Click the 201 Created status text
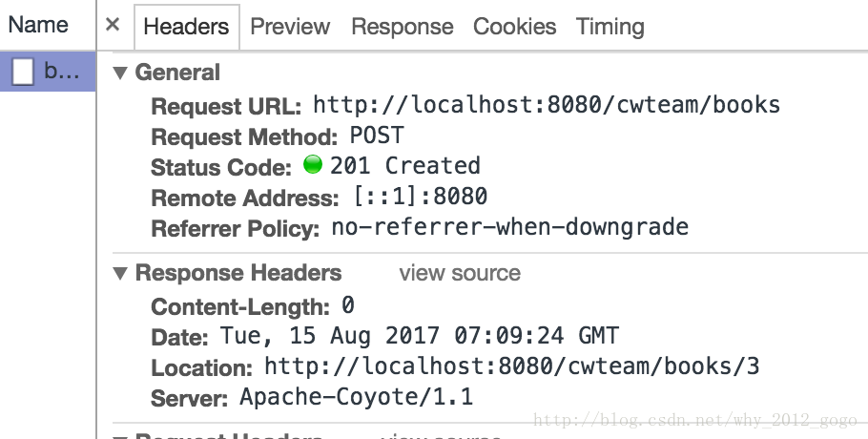Viewport: 868px width, 439px height. [x=405, y=165]
